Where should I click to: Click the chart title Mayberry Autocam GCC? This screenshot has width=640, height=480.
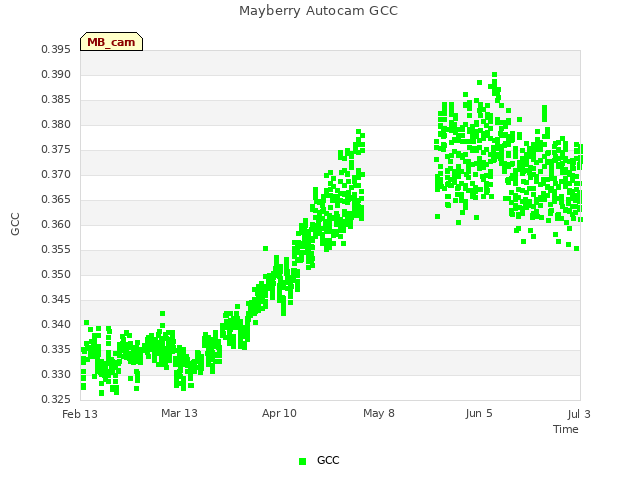click(x=318, y=11)
